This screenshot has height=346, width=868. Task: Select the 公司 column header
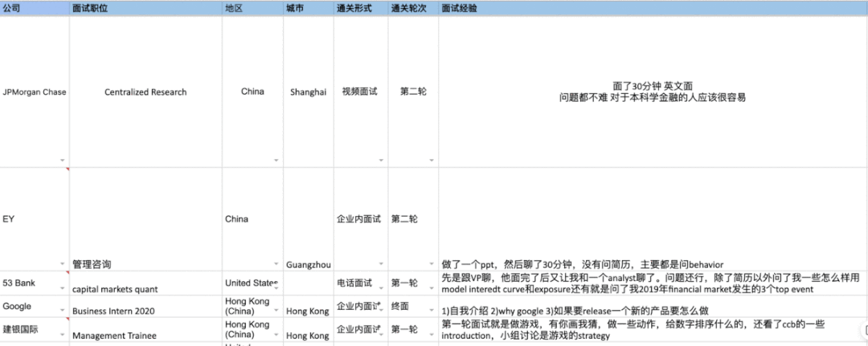35,9
